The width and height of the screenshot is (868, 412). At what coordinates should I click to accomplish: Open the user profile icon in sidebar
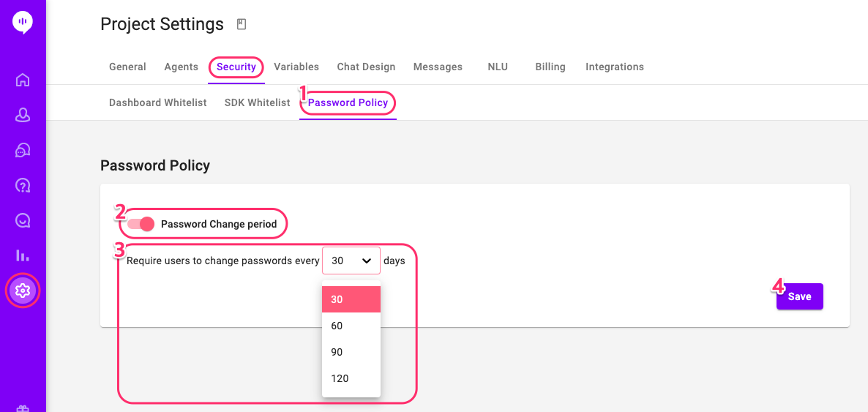tap(23, 115)
